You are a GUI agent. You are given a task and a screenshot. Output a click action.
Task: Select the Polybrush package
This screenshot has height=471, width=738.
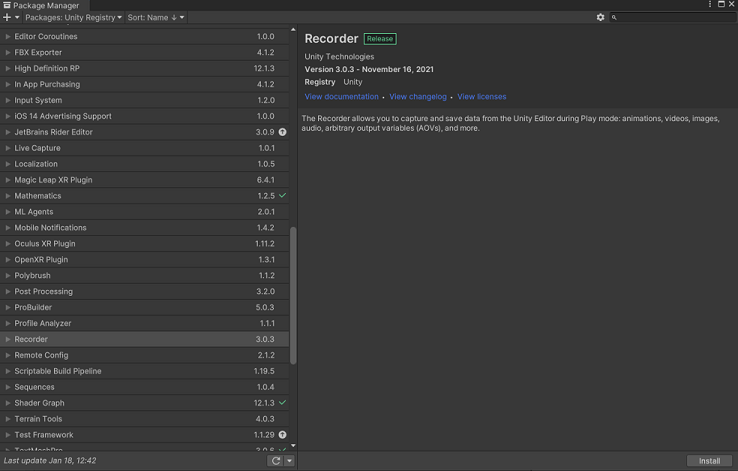pos(144,276)
